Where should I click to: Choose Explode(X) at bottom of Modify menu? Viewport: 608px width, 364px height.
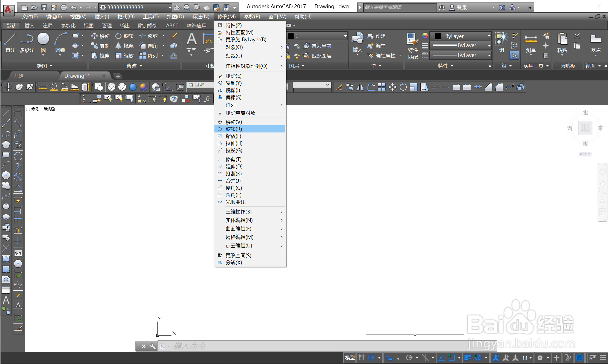tap(250, 262)
